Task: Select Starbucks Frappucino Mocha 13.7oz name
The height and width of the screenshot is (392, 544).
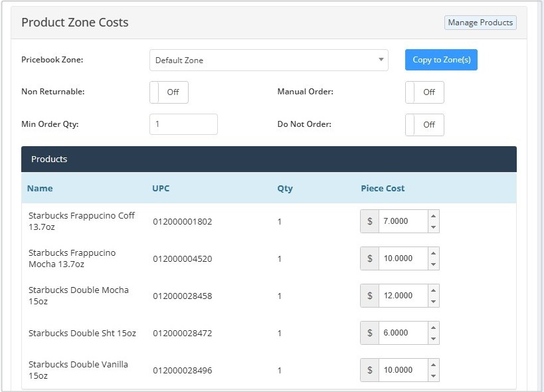Action: 72,258
